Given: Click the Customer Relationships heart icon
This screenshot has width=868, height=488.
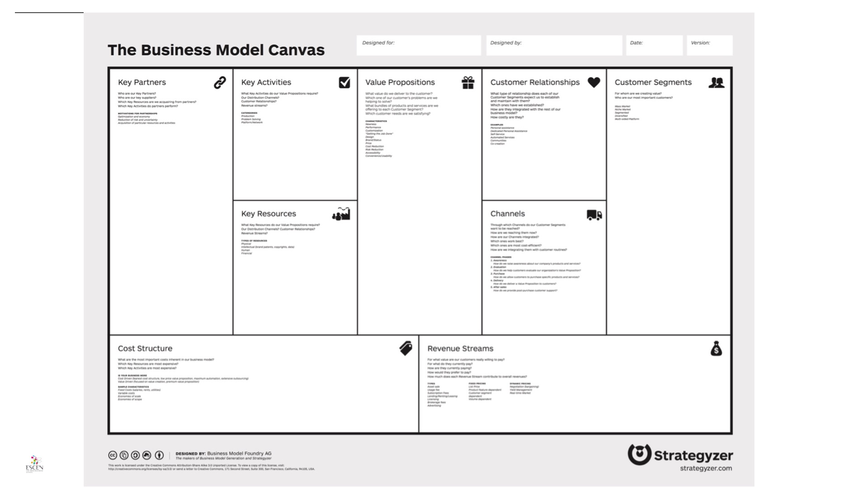Looking at the screenshot, I should 594,82.
